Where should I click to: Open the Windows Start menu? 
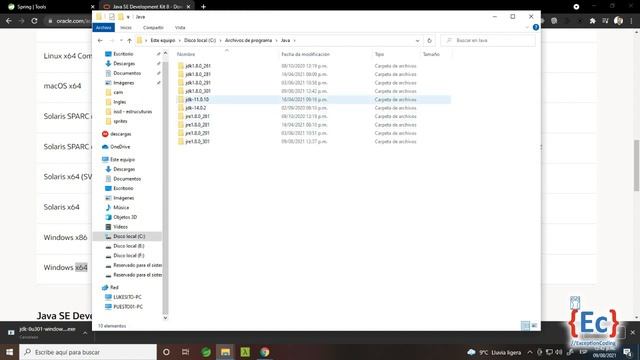[9, 352]
